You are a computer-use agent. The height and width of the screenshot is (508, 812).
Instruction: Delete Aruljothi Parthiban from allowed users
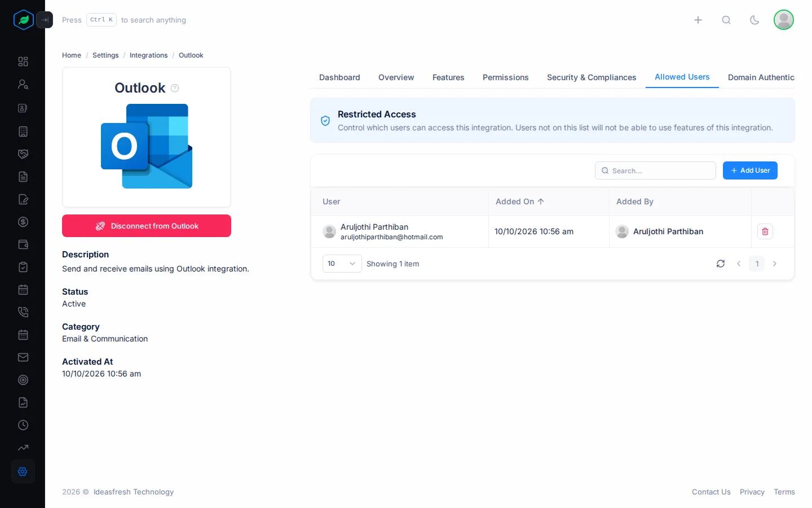tap(765, 231)
